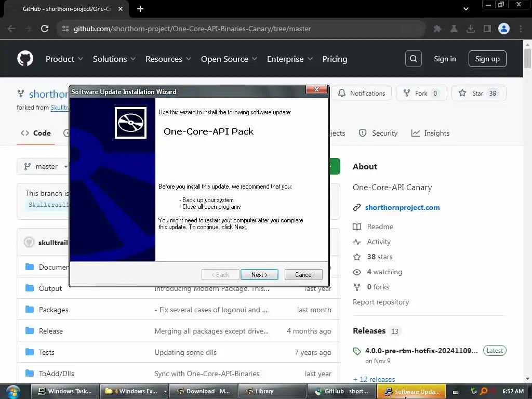Click the site info icon in address bar
The image size is (532, 399).
click(65, 29)
